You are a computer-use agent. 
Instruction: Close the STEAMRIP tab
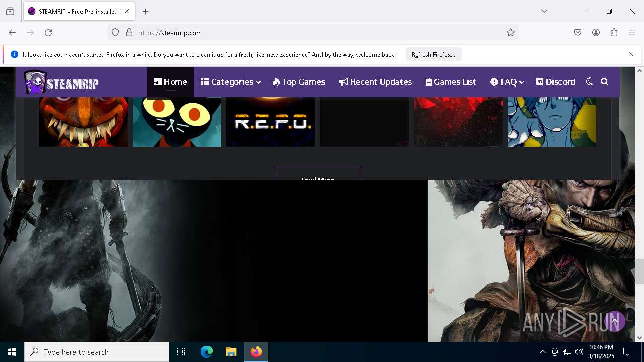click(x=127, y=11)
